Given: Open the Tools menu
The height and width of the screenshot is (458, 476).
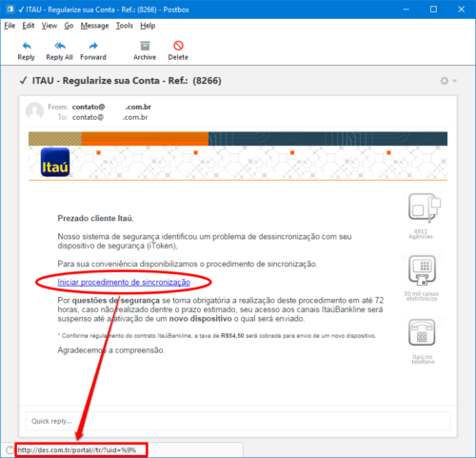Looking at the screenshot, I should coord(125,26).
